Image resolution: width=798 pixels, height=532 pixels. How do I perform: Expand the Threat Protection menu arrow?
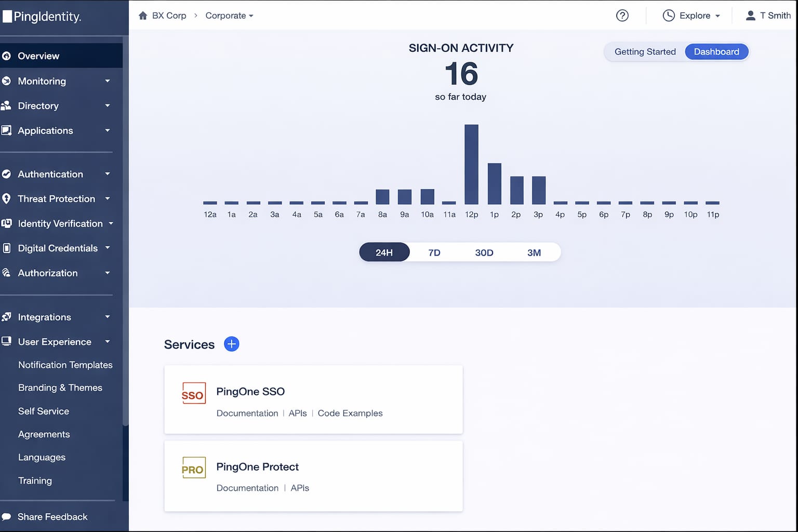point(108,198)
